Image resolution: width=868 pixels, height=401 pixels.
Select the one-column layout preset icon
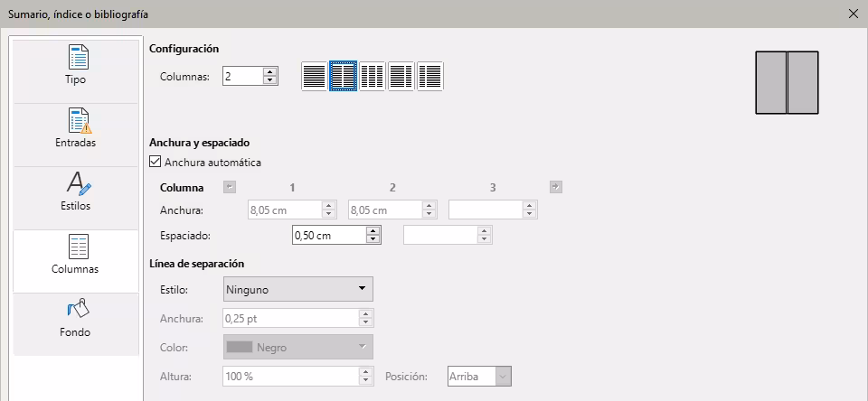(x=314, y=77)
